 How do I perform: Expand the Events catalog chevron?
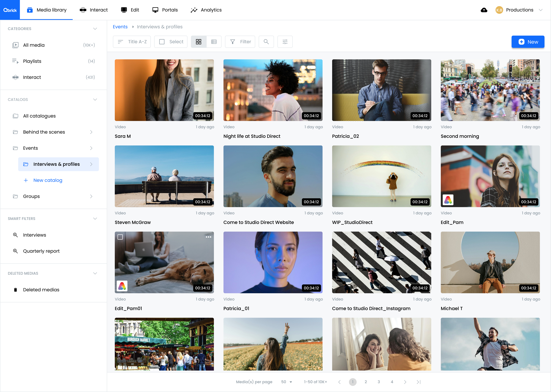(91, 148)
